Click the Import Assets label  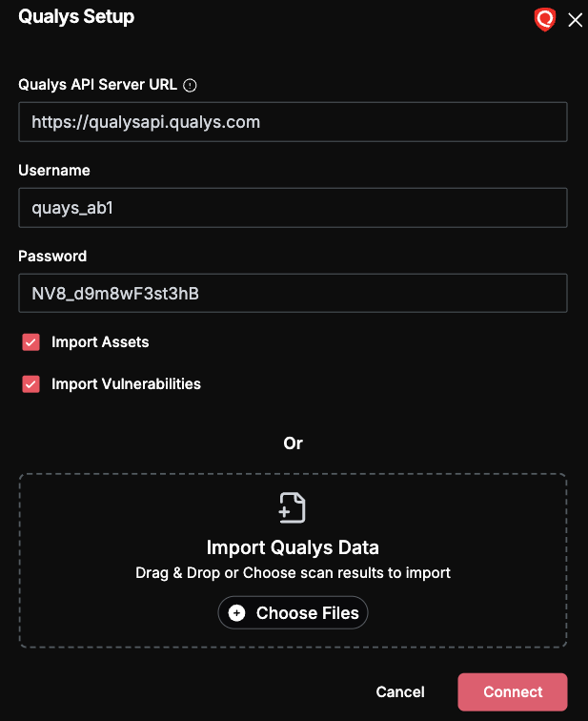100,342
